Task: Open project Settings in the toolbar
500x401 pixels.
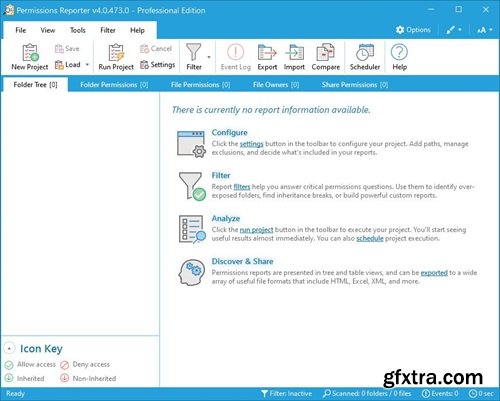Action: (158, 64)
